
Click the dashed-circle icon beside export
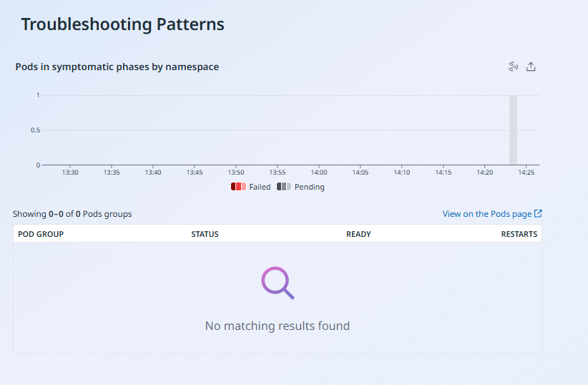coord(513,67)
